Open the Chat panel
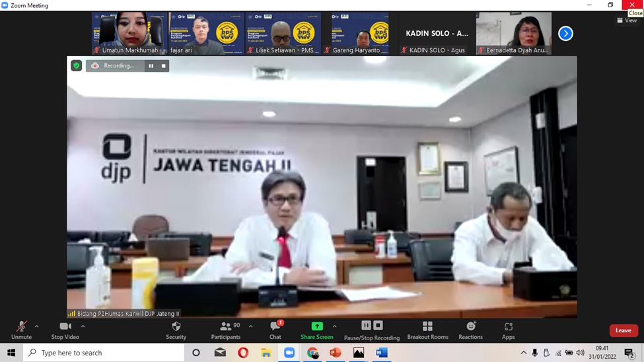Image resolution: width=644 pixels, height=362 pixels. (x=275, y=326)
